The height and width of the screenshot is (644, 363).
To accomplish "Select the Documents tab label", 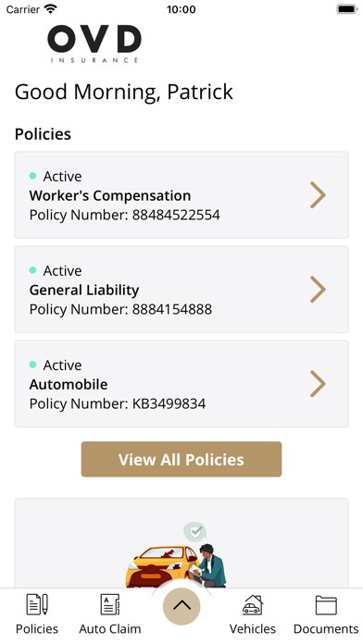I will point(326,629).
